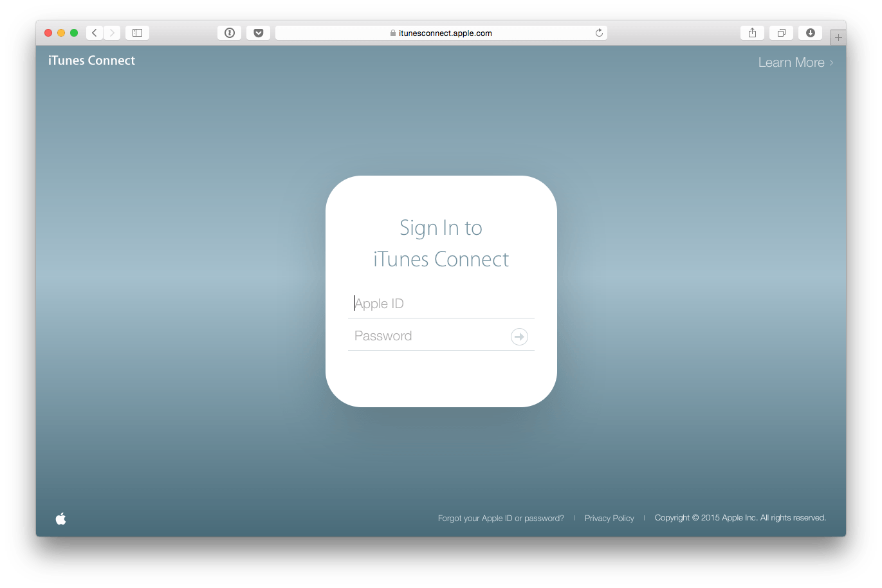Toggle the Safari sidebar
This screenshot has height=588, width=882.
136,32
